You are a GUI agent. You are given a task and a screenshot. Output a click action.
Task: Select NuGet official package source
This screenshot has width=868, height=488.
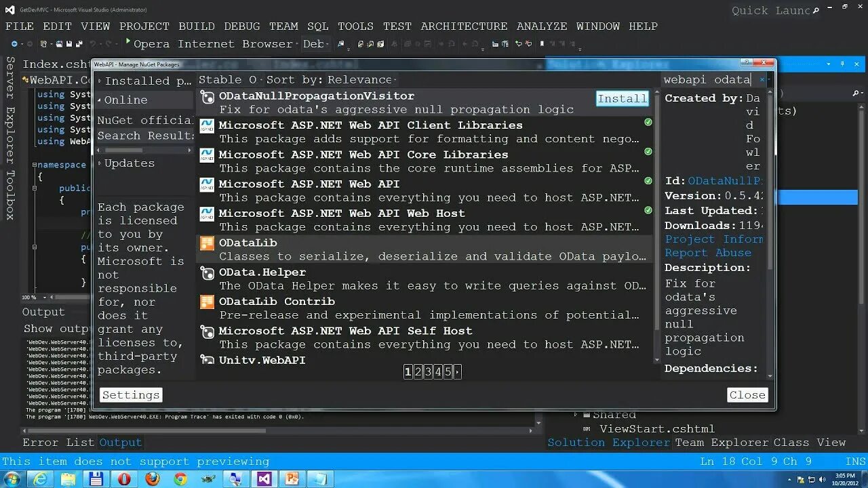[x=145, y=121]
